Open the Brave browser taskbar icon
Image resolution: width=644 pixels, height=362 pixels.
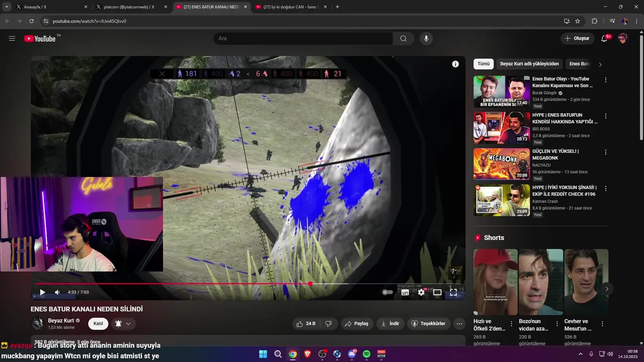pos(307,354)
